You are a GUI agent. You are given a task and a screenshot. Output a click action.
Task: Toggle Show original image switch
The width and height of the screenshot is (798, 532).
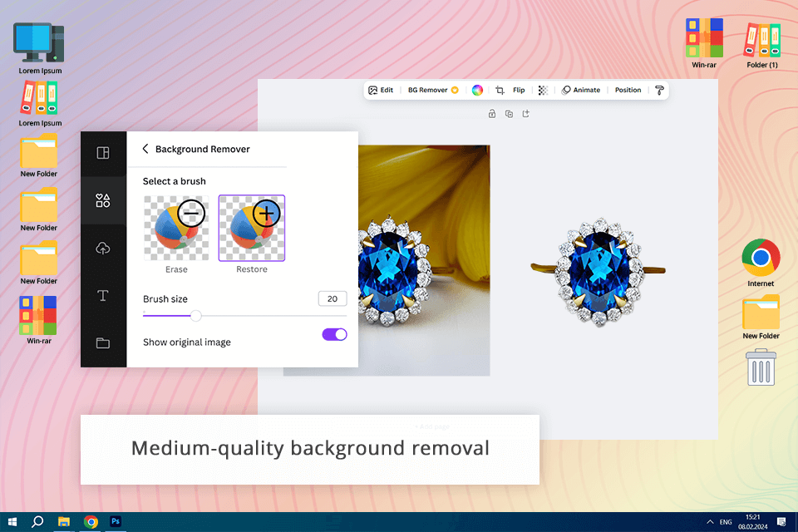pos(334,334)
